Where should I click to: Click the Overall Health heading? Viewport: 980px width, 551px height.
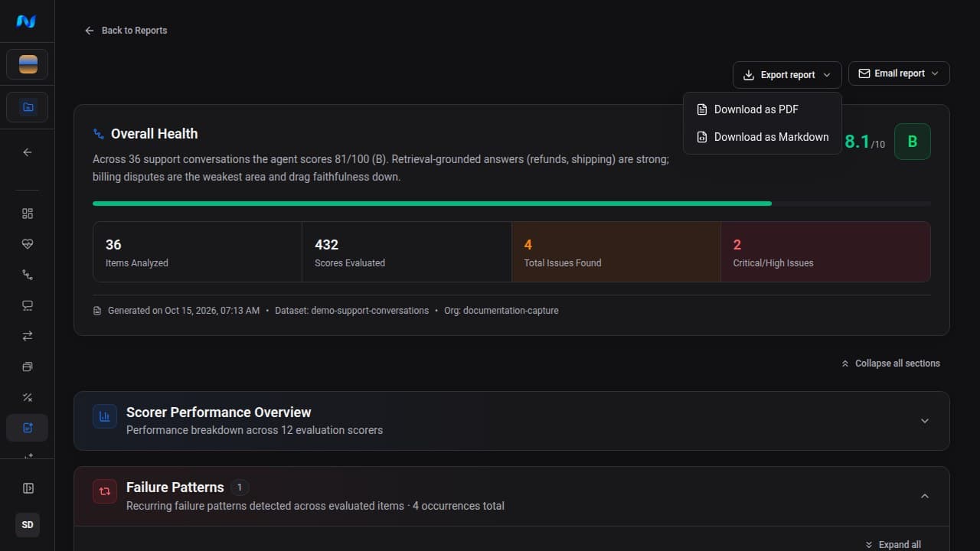155,134
